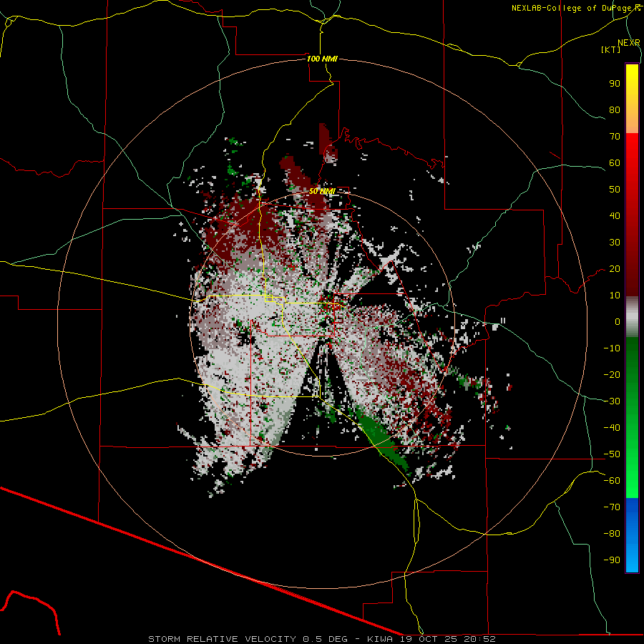The width and height of the screenshot is (644, 644).
Task: Click the -70 value on velocity scale
Action: 612,507
